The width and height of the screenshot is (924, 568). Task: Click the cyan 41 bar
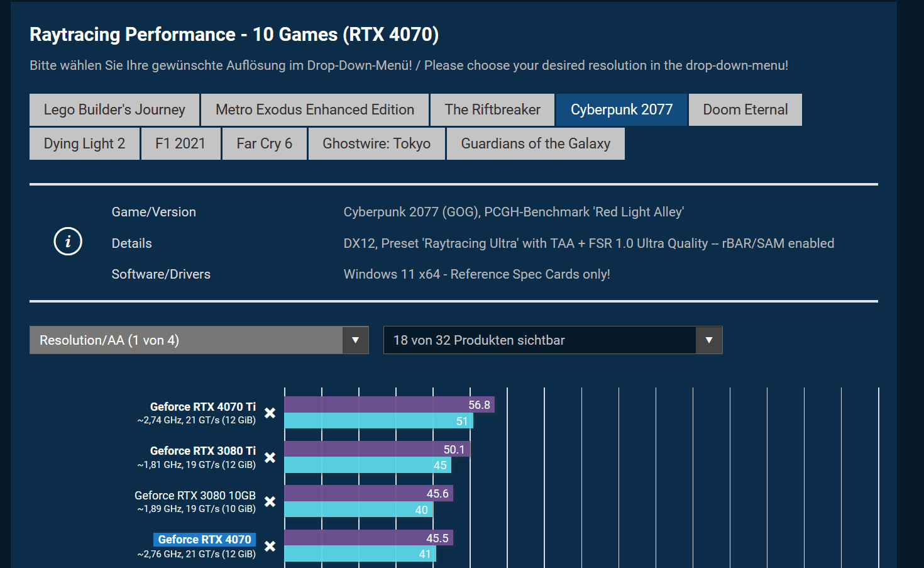coord(360,554)
